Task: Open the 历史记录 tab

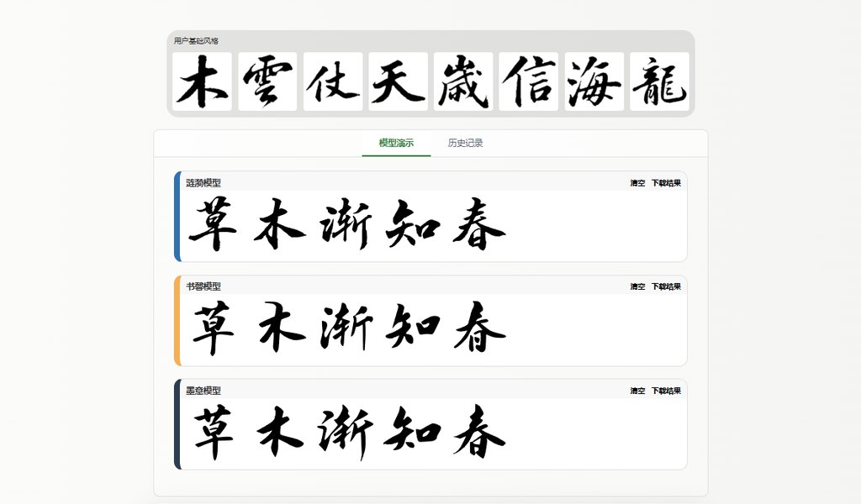Action: click(x=465, y=143)
